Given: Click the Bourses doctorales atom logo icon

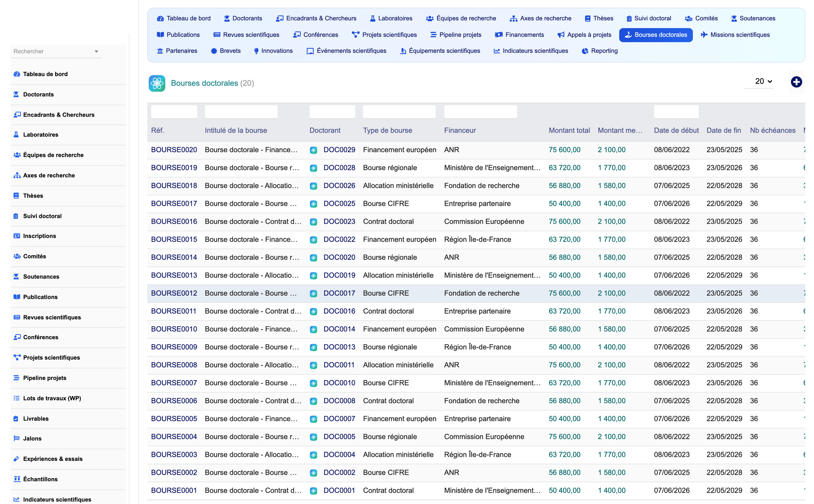Looking at the screenshot, I should (157, 83).
